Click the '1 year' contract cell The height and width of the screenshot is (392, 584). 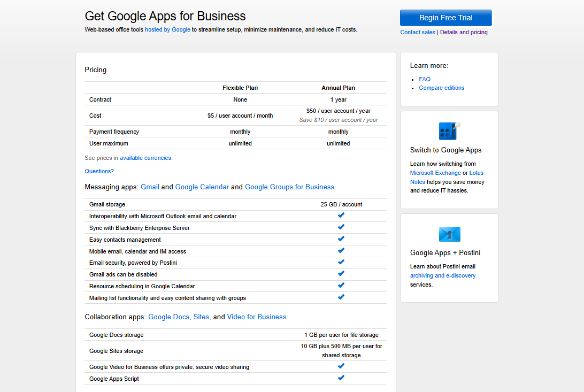(x=338, y=100)
